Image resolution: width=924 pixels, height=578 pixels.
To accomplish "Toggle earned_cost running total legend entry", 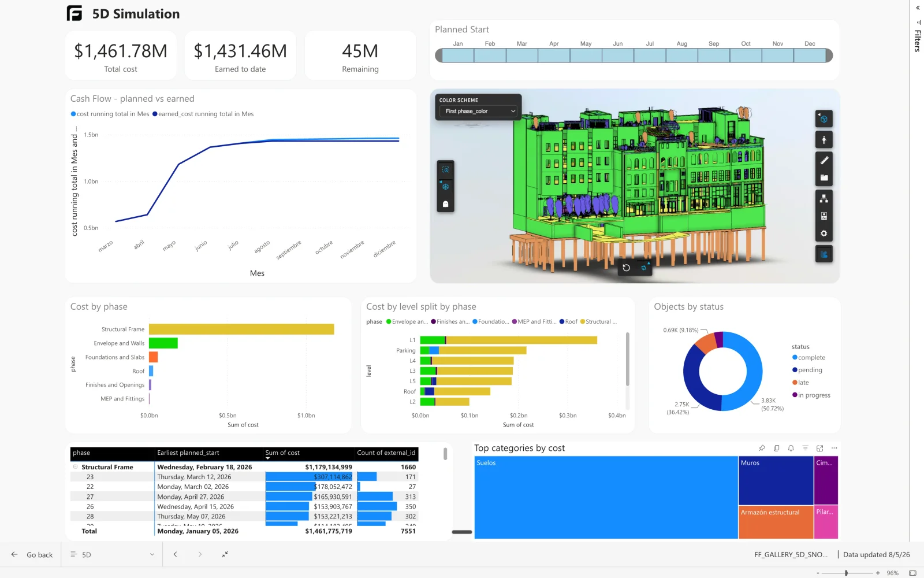I will click(x=203, y=114).
